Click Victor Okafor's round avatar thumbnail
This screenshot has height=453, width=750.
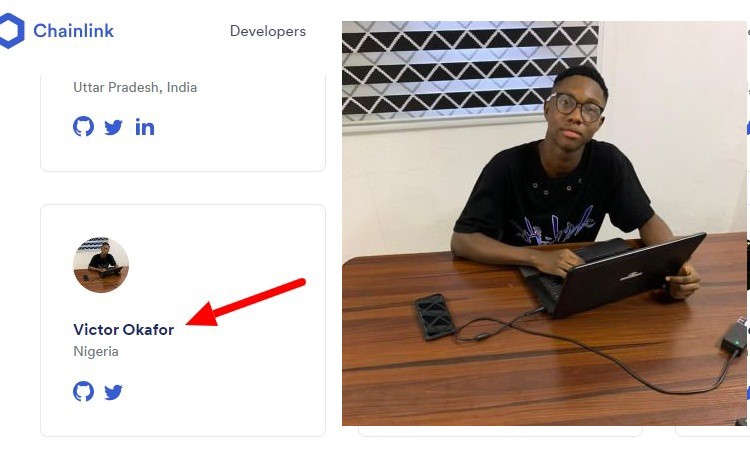tap(101, 265)
